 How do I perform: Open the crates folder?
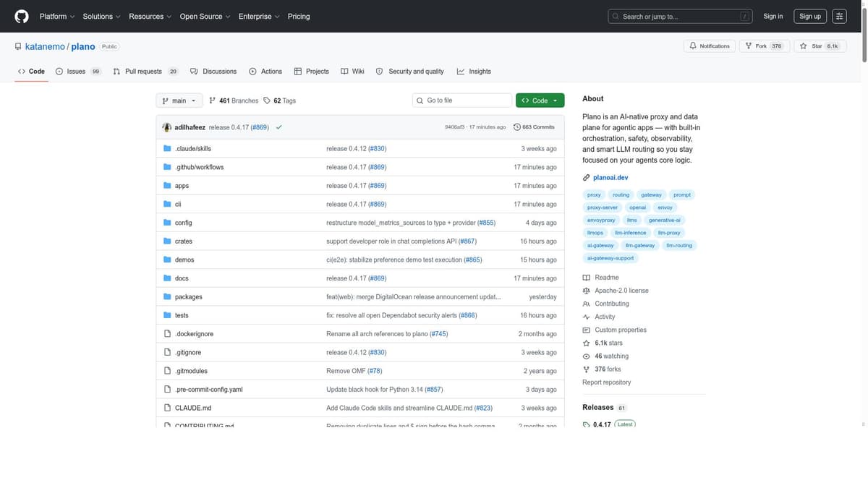pos(184,241)
